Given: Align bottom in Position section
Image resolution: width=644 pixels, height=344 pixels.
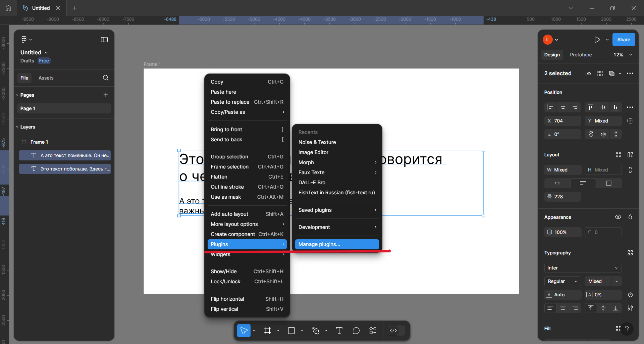Looking at the screenshot, I should [615, 107].
